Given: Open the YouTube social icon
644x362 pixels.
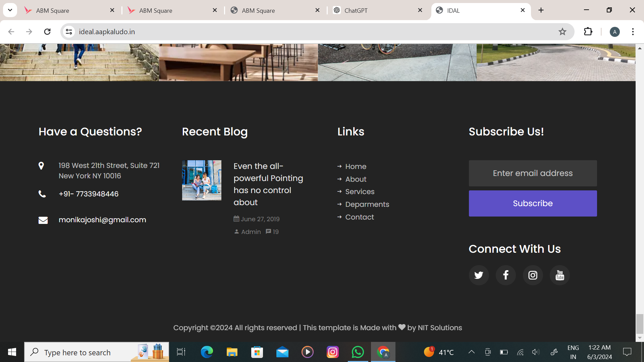Looking at the screenshot, I should click(560, 275).
